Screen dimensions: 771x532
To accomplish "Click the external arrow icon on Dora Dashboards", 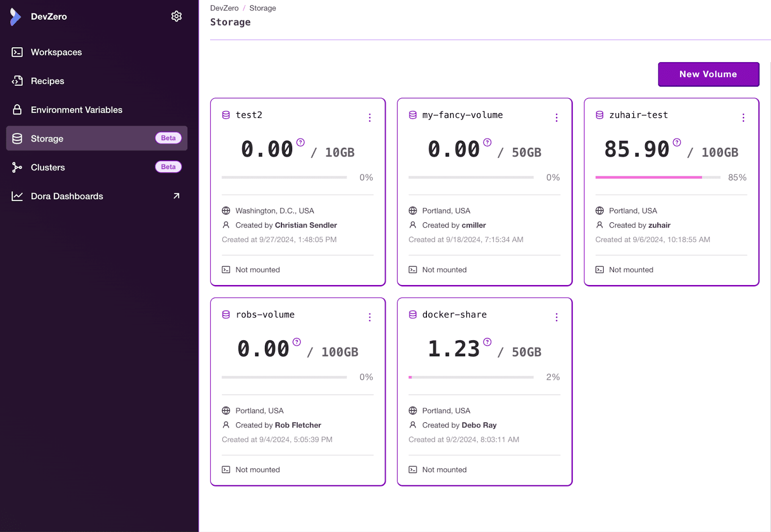I will (176, 196).
